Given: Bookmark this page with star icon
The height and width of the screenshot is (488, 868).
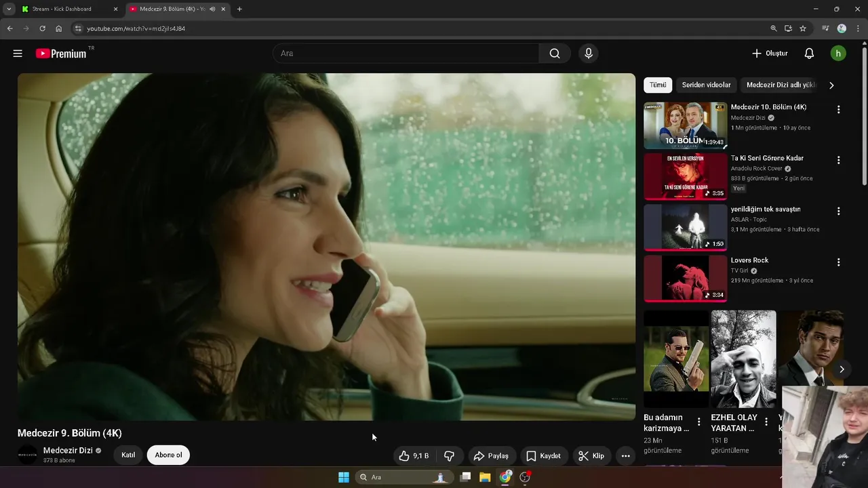Looking at the screenshot, I should coord(803,28).
